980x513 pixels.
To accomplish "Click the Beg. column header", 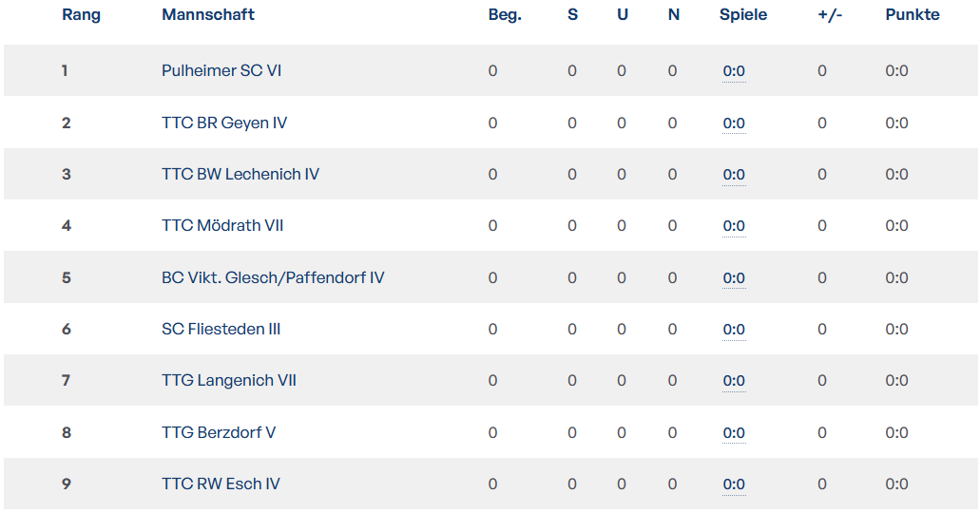I will pos(505,14).
